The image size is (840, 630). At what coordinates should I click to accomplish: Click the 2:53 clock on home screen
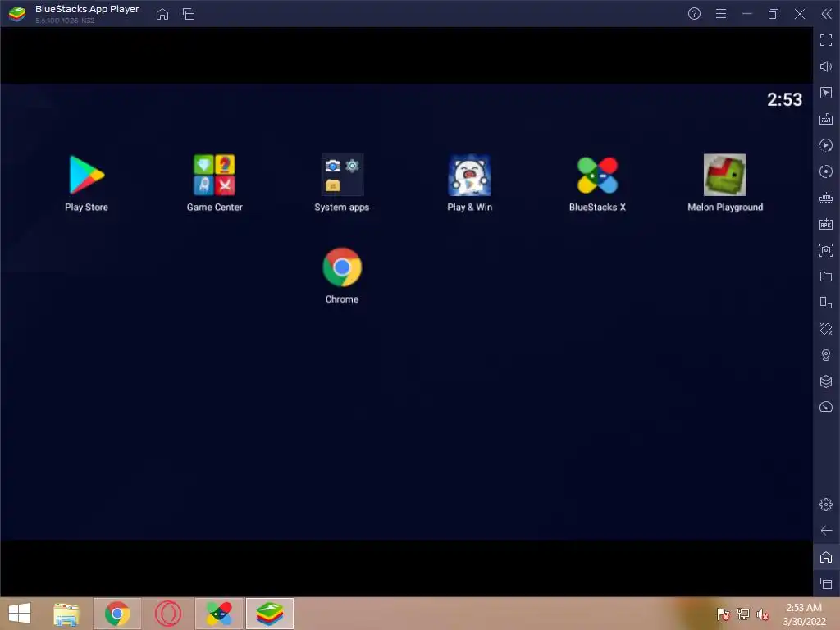coord(784,99)
